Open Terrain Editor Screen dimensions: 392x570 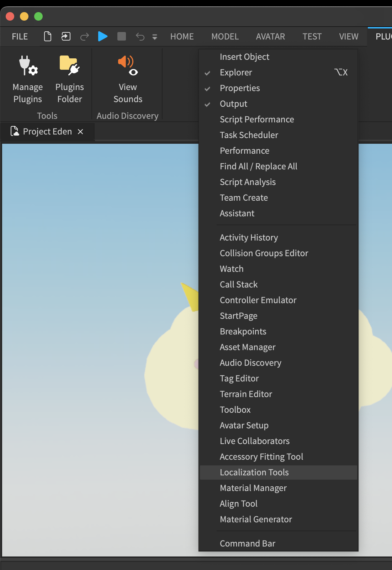(x=279, y=394)
